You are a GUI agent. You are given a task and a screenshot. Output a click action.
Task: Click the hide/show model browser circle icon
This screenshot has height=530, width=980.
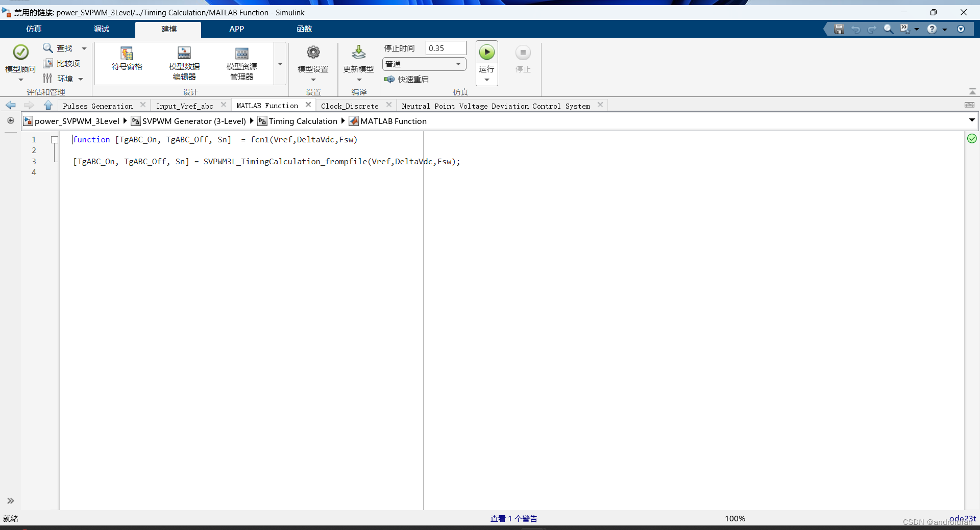(x=11, y=121)
